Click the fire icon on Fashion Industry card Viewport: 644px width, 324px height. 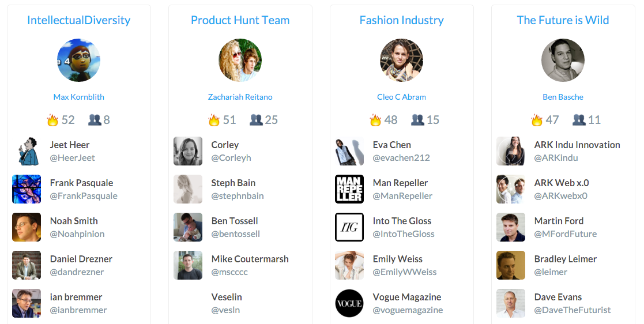376,120
